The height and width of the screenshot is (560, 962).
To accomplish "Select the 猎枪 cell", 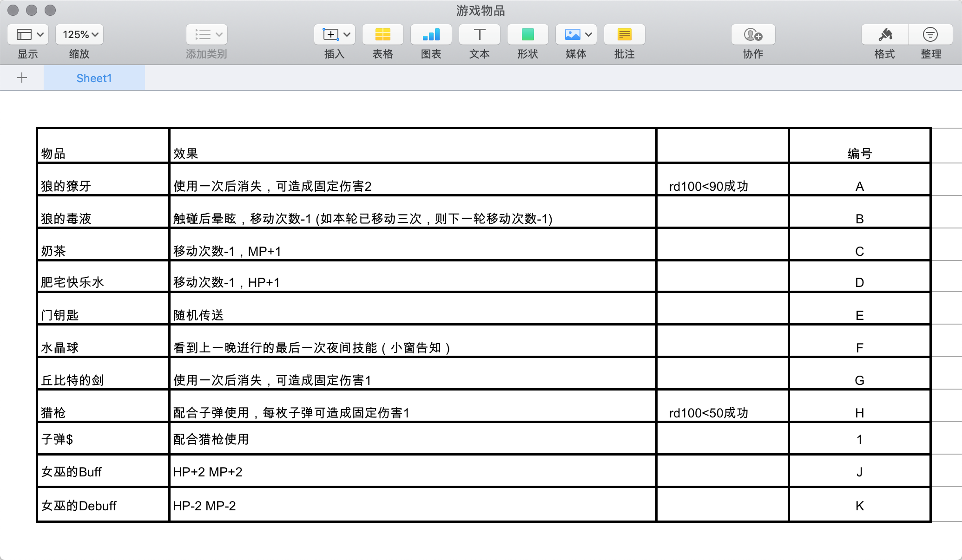I will click(103, 406).
